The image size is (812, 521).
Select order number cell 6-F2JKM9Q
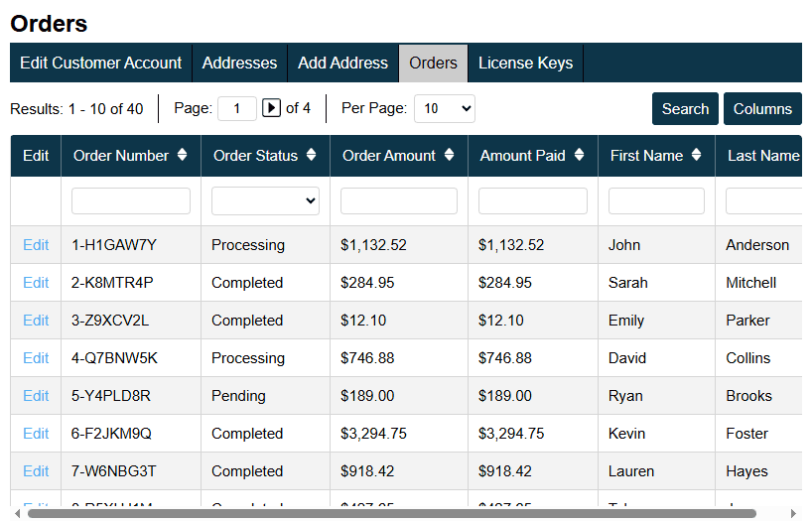click(x=111, y=434)
